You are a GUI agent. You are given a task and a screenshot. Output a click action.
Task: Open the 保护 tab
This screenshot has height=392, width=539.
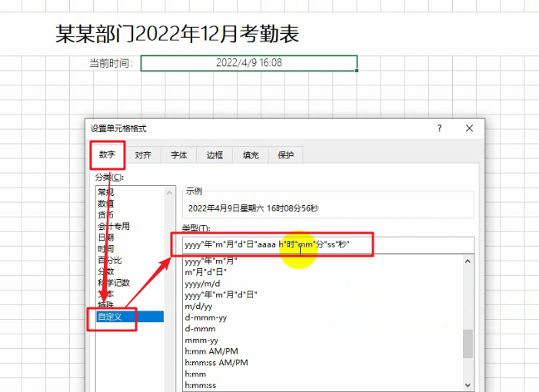pyautogui.click(x=286, y=155)
